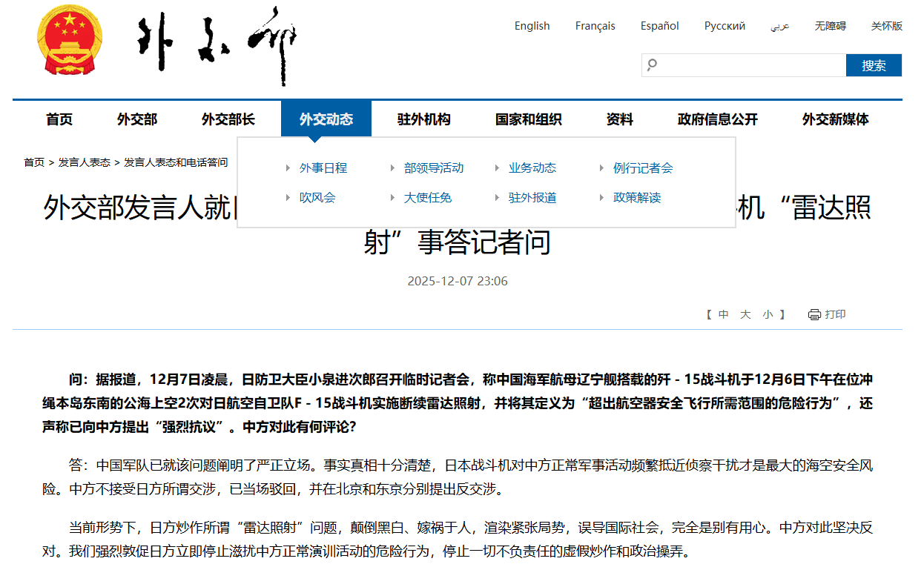Click 发言人表态 breadcrumb link

click(85, 162)
